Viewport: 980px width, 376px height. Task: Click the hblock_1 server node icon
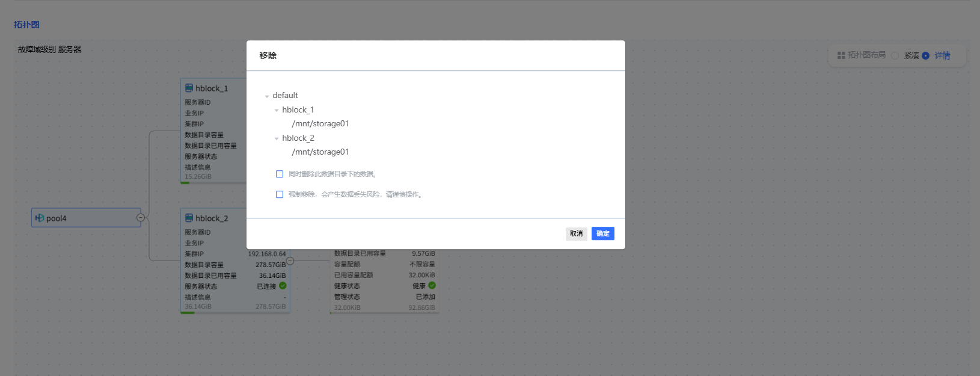pyautogui.click(x=189, y=88)
